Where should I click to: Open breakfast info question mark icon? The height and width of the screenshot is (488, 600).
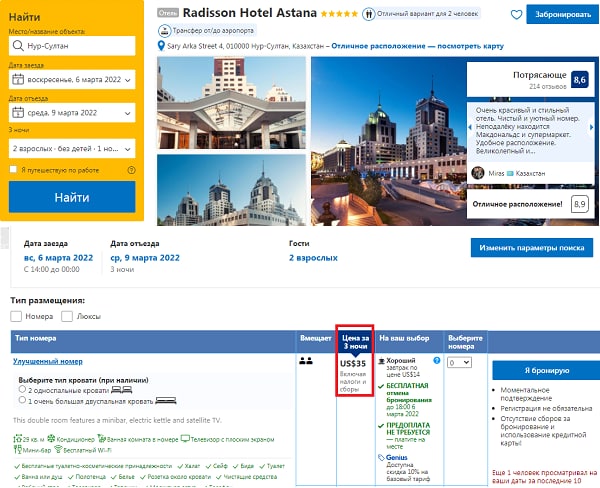click(x=436, y=361)
